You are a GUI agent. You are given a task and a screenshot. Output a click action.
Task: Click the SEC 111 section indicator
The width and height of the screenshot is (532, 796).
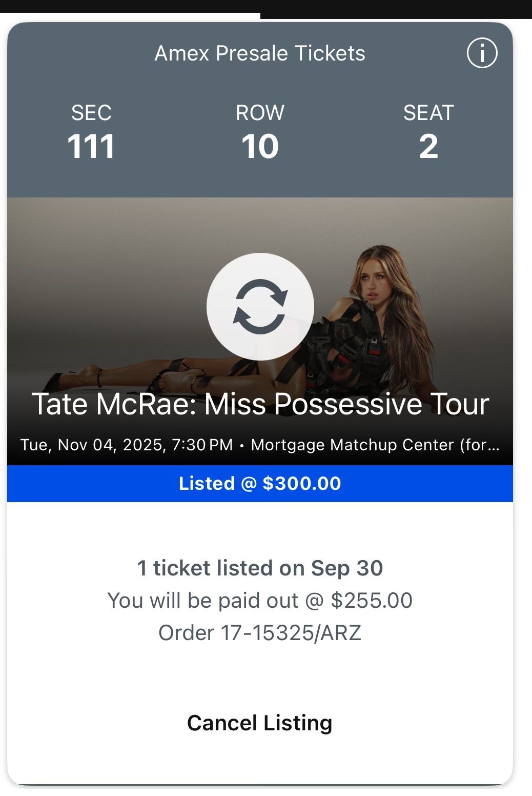[x=92, y=132]
